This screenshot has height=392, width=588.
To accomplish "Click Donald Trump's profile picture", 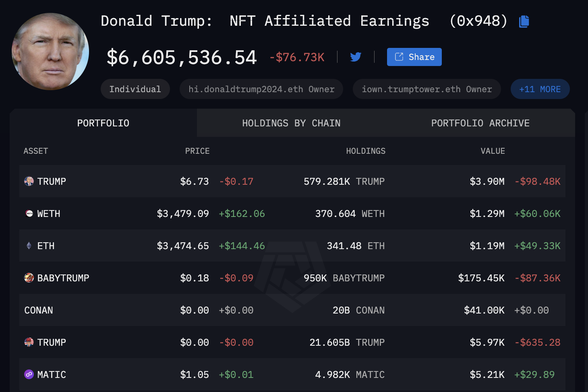I will [x=50, y=52].
